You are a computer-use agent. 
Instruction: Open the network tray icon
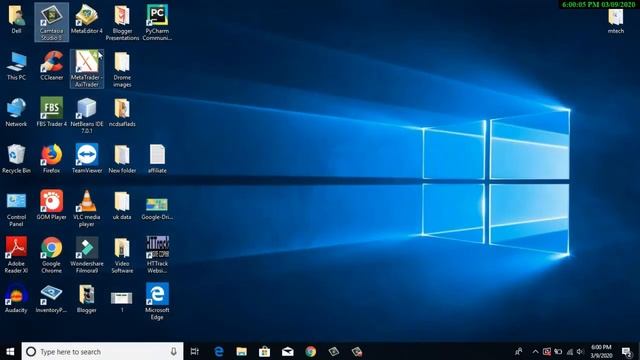[x=569, y=351]
